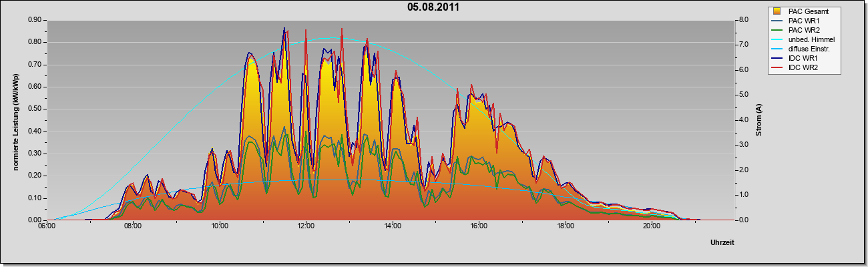
Task: Click the diffuse Einstr. legend entry
Action: 802,49
